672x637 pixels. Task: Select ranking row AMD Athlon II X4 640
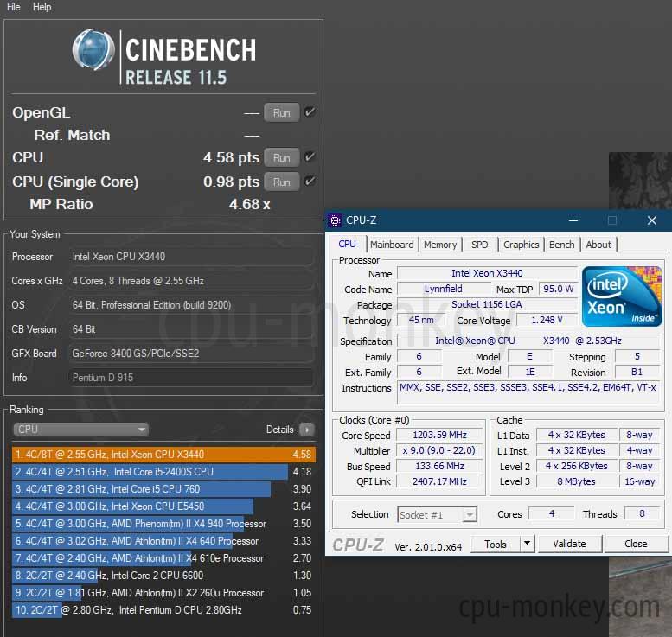click(x=163, y=540)
